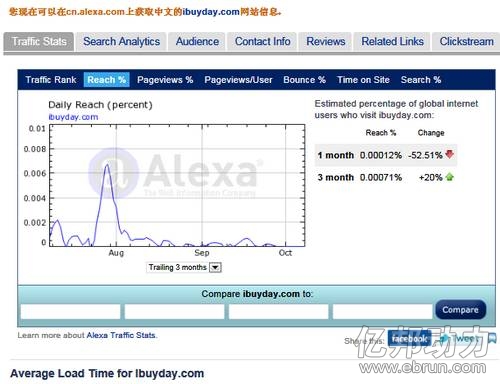Expand the Trailing 3 months dropdown
The height and width of the screenshot is (384, 500).
point(215,267)
